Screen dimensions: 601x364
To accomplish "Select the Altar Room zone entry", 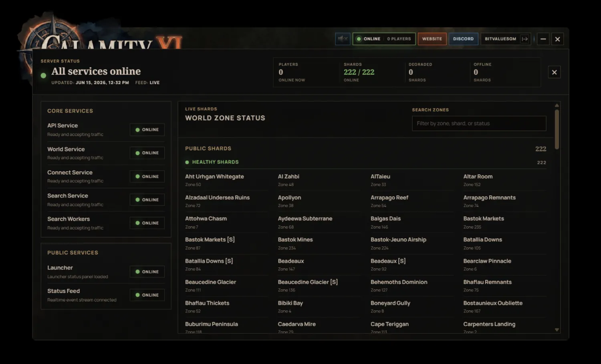I will click(505, 180).
